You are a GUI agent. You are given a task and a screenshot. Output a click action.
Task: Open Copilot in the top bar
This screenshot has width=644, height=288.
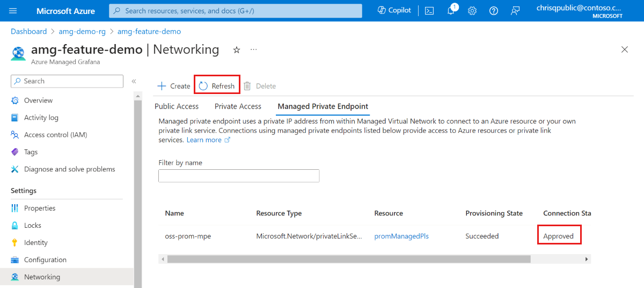point(394,11)
